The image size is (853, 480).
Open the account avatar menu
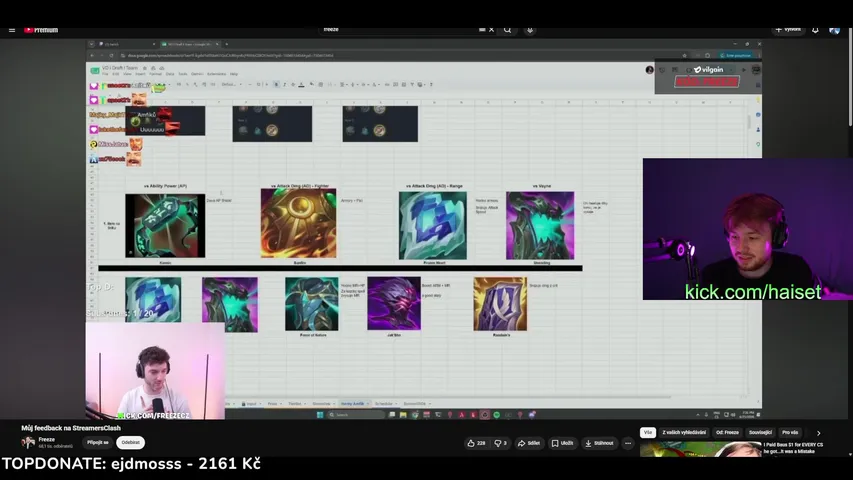835,30
